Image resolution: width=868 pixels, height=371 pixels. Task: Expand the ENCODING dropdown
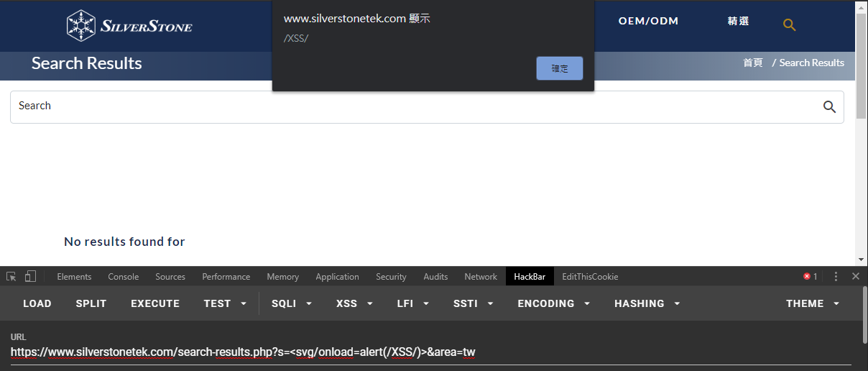[x=554, y=303]
